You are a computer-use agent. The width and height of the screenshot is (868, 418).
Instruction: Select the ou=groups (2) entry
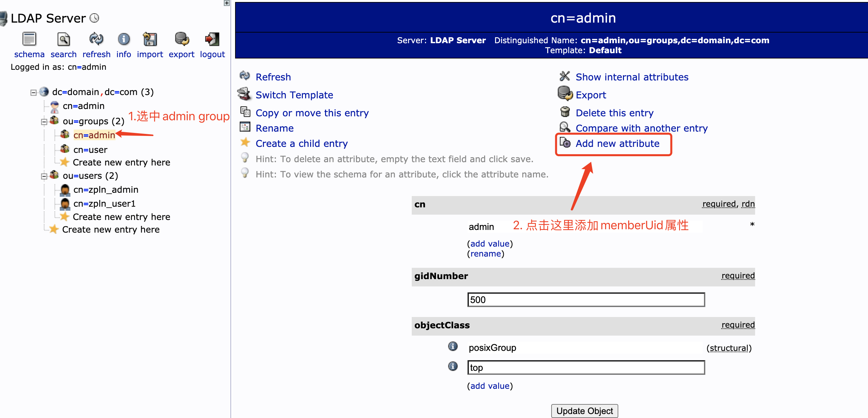pyautogui.click(x=94, y=121)
